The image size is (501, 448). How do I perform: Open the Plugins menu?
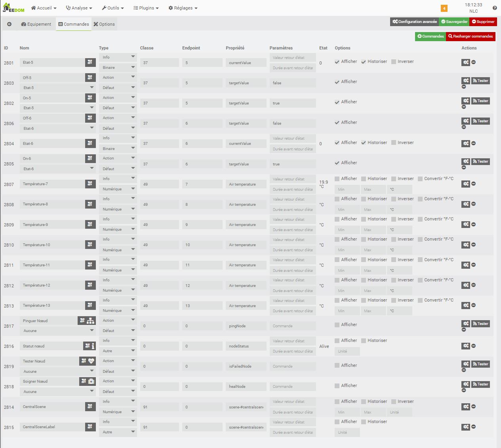[x=146, y=8]
